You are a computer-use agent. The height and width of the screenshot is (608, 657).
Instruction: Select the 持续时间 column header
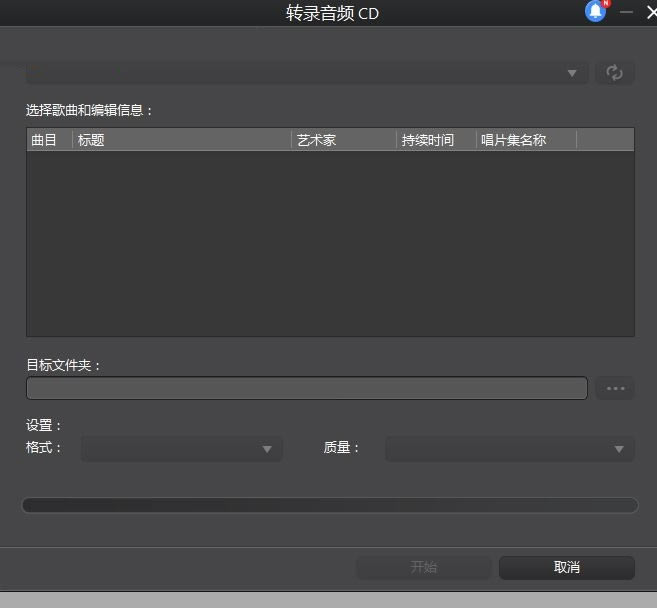tap(436, 140)
